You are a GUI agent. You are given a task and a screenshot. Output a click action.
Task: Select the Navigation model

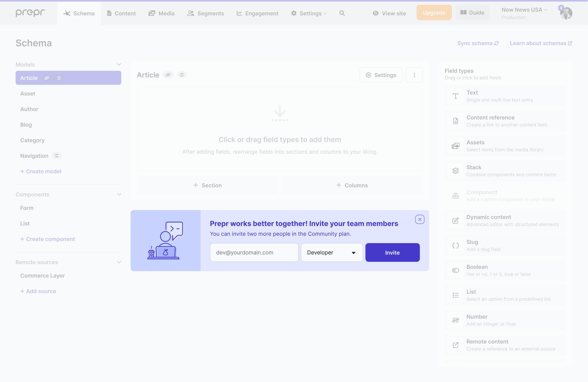click(68, 156)
